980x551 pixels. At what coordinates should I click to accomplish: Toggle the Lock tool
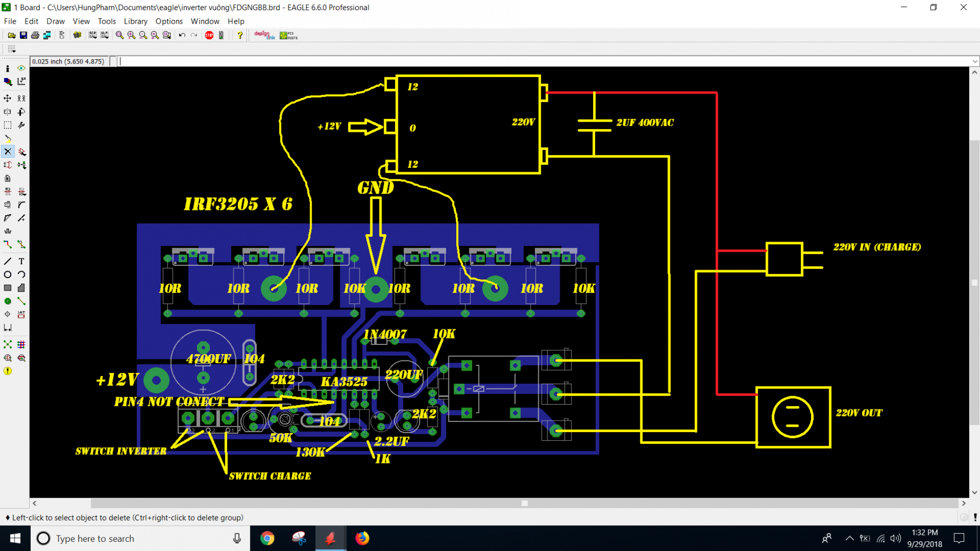(x=8, y=178)
